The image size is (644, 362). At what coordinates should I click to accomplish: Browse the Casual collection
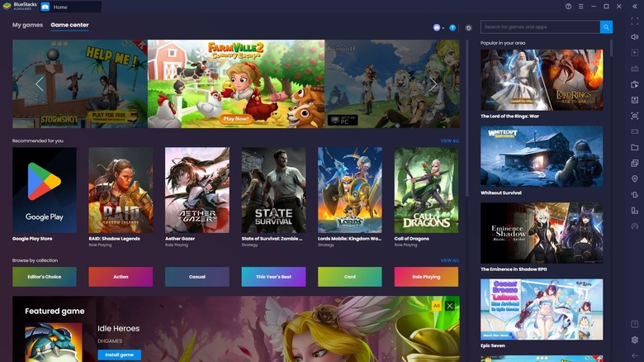[x=197, y=277]
